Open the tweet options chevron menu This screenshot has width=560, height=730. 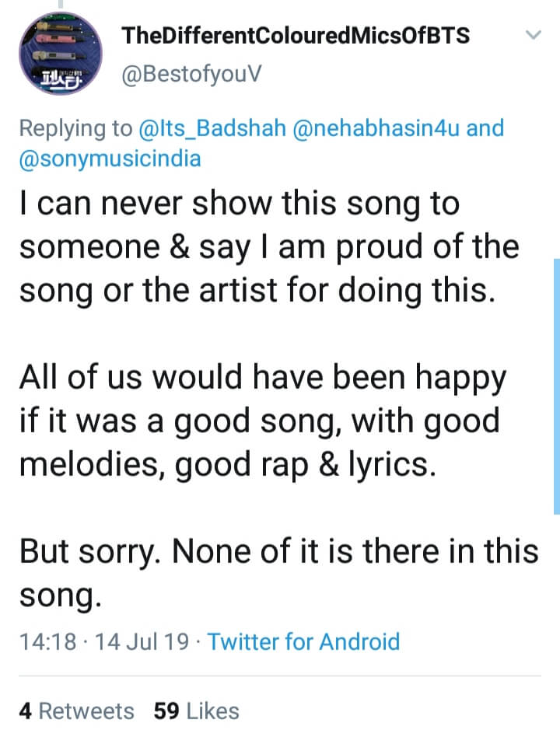534,35
